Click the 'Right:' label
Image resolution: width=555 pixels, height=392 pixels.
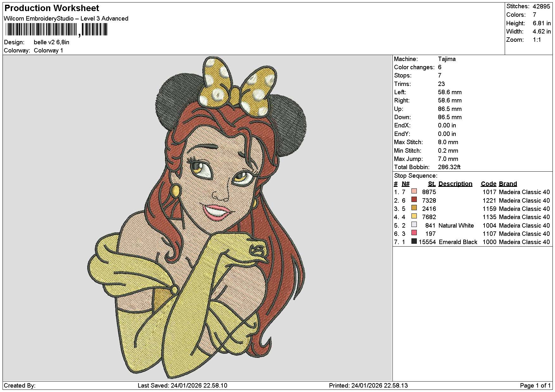[402, 100]
